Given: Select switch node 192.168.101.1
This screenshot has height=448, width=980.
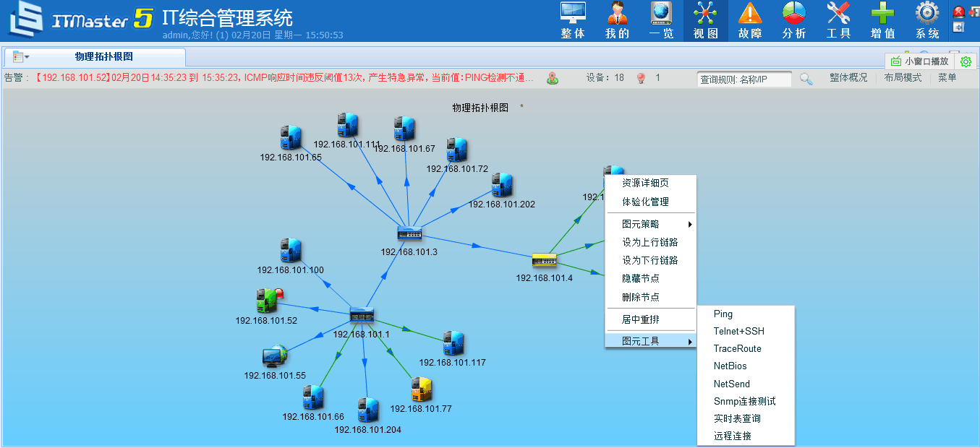Looking at the screenshot, I should pyautogui.click(x=362, y=314).
